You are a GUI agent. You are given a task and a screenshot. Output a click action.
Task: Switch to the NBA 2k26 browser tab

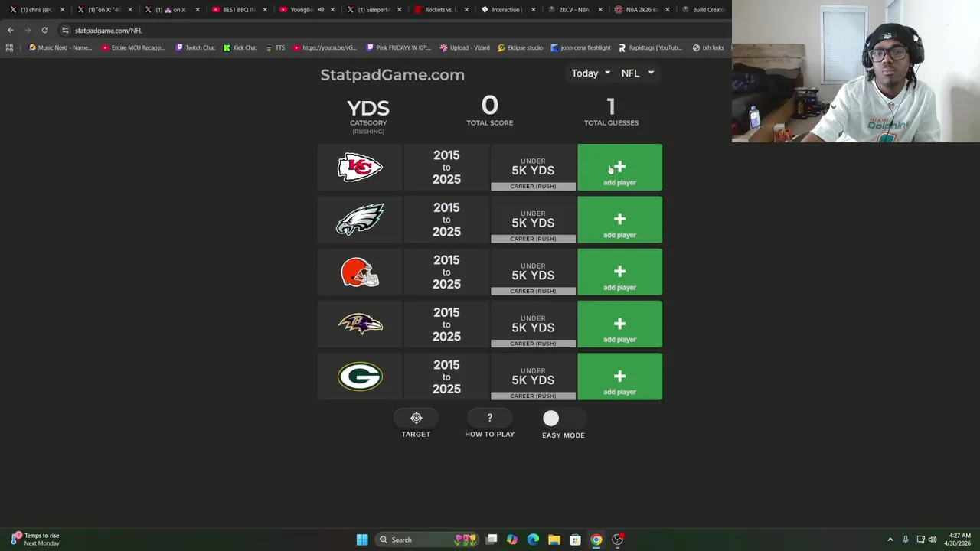coord(635,10)
